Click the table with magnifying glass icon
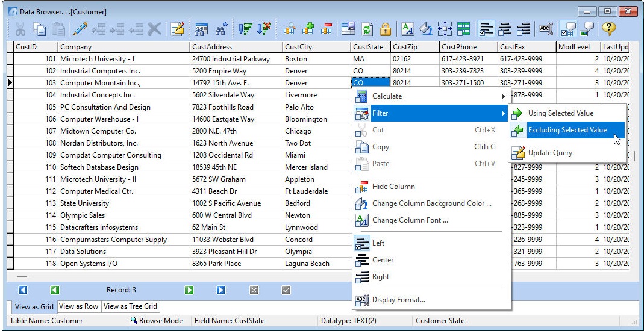The image size is (644, 331). point(289,29)
